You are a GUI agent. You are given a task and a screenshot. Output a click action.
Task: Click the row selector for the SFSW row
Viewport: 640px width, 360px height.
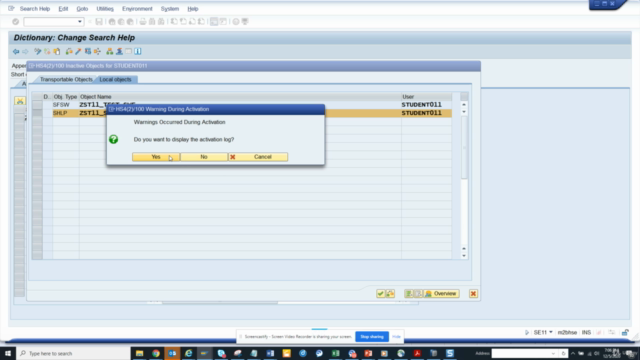pos(37,105)
